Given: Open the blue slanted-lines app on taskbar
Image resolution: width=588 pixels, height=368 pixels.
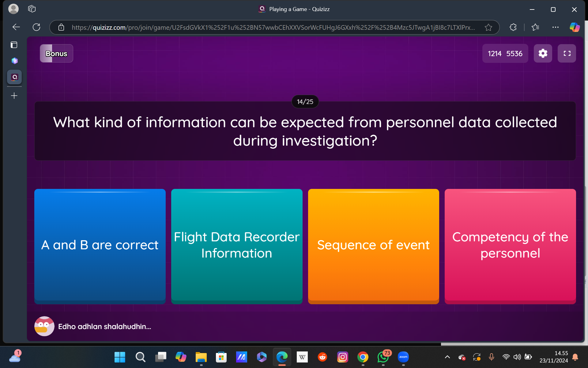Looking at the screenshot, I should point(241,357).
